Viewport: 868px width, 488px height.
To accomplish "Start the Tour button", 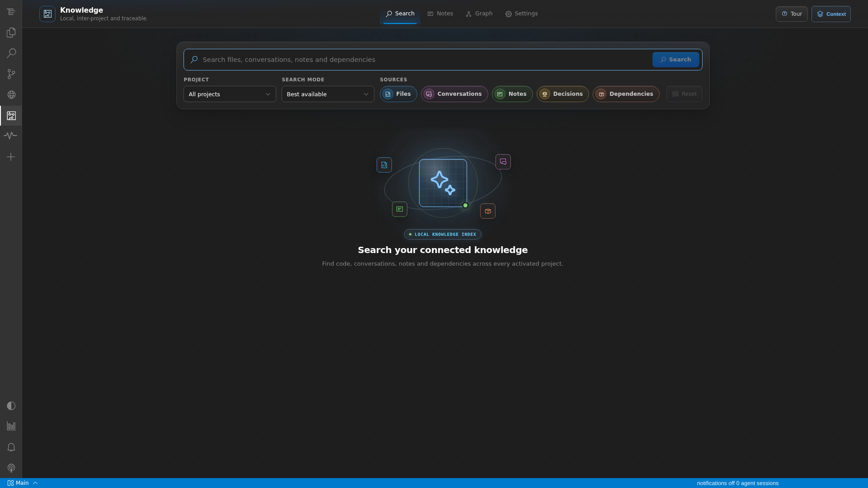I will coord(792,14).
